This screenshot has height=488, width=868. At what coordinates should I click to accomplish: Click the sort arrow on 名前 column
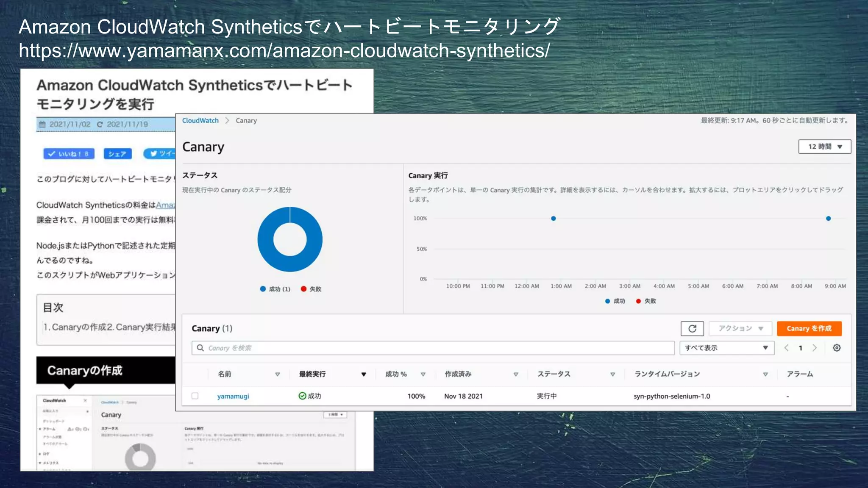278,374
